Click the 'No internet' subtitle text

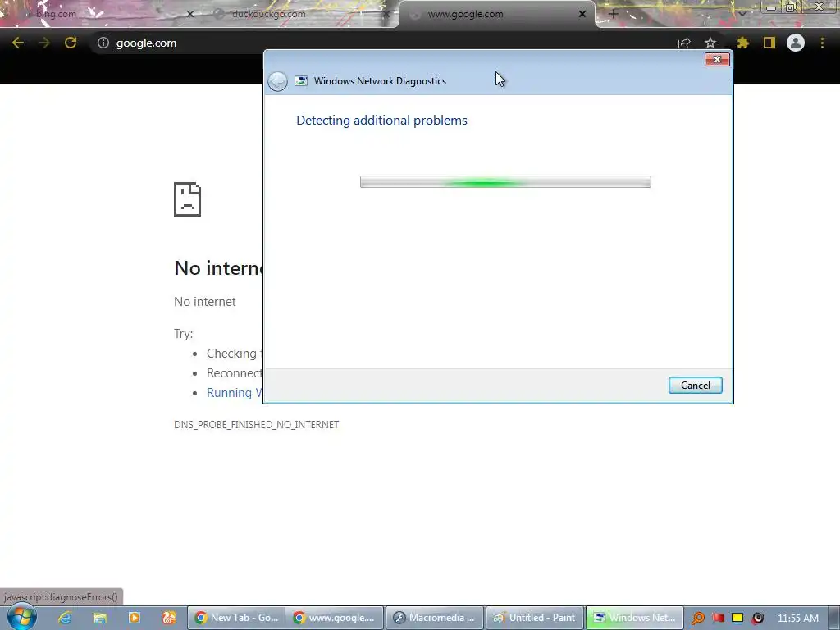204,302
